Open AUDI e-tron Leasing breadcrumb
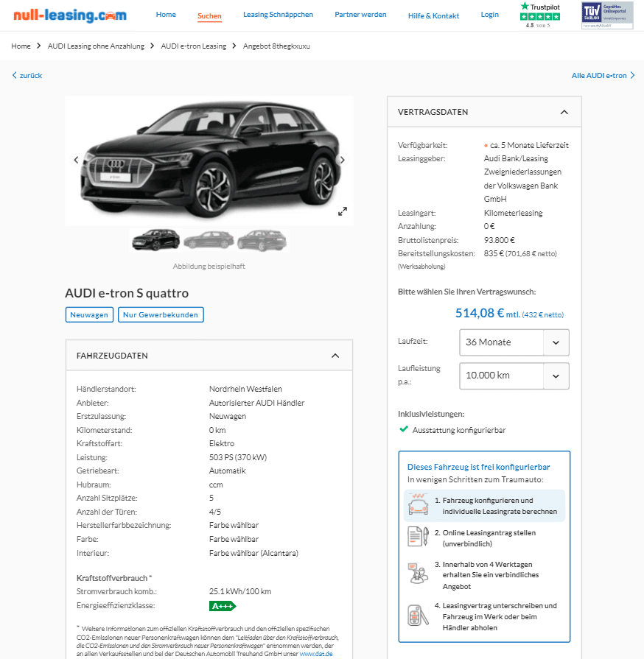 194,46
